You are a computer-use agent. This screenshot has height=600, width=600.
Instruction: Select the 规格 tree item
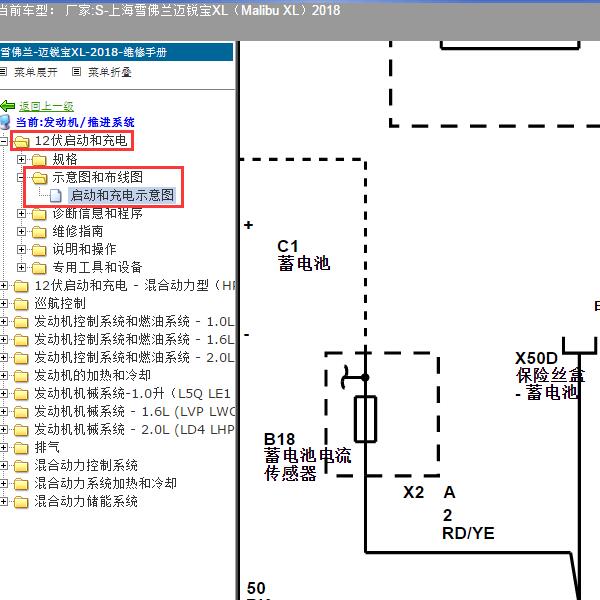pos(65,159)
